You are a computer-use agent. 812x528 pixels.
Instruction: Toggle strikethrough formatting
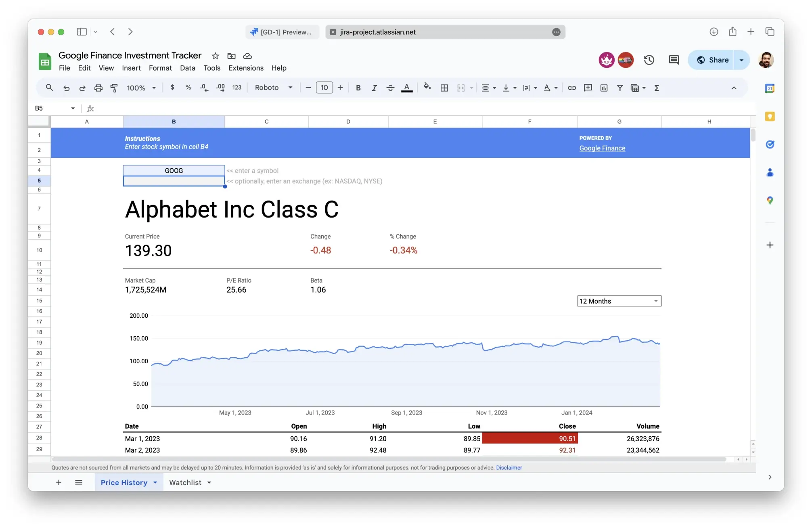[390, 88]
